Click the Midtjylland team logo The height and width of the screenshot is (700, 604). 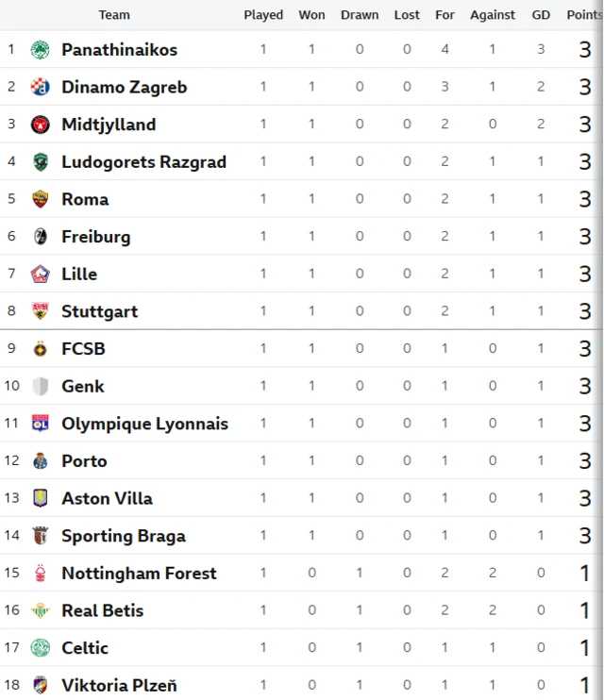click(40, 125)
